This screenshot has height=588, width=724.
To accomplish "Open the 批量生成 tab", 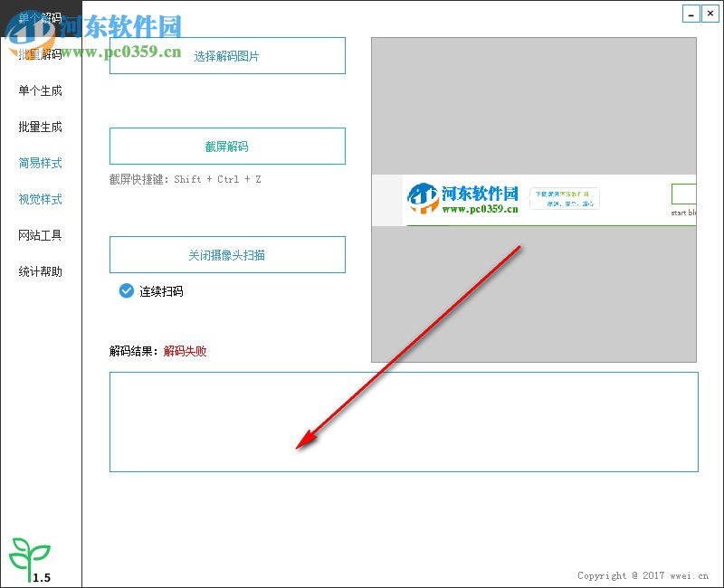I will [39, 127].
